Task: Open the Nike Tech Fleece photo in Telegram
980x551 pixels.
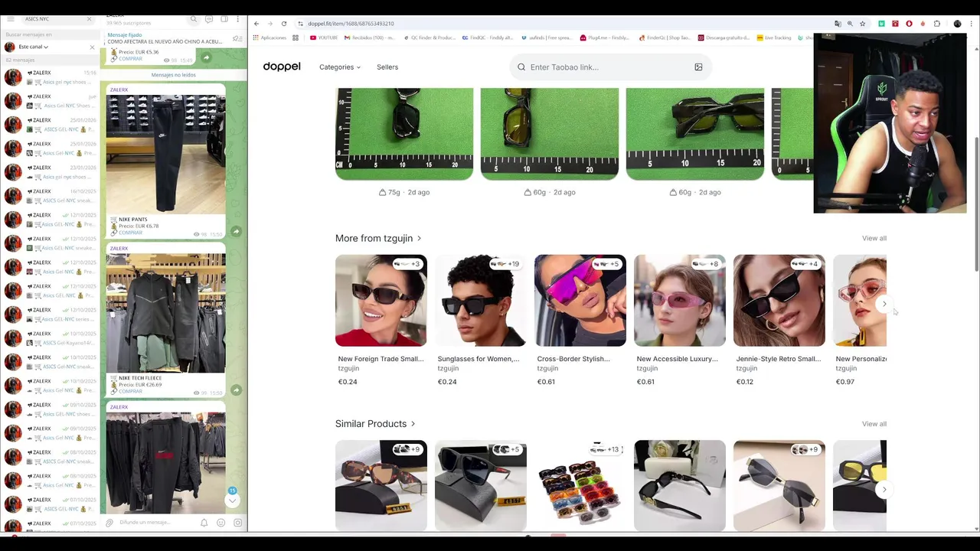Action: (x=165, y=313)
